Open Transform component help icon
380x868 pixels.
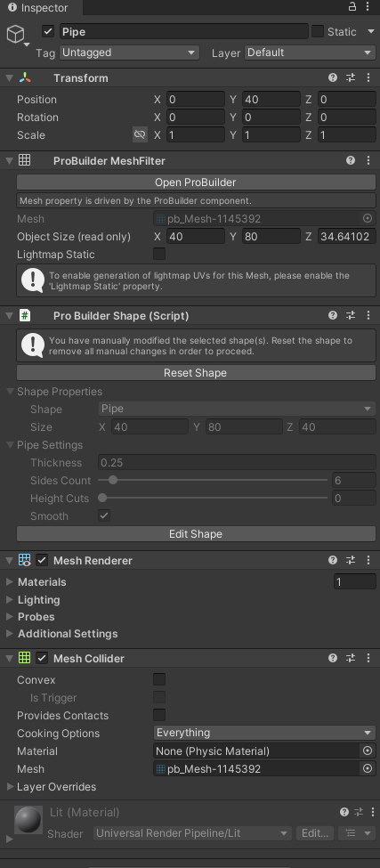coord(333,77)
